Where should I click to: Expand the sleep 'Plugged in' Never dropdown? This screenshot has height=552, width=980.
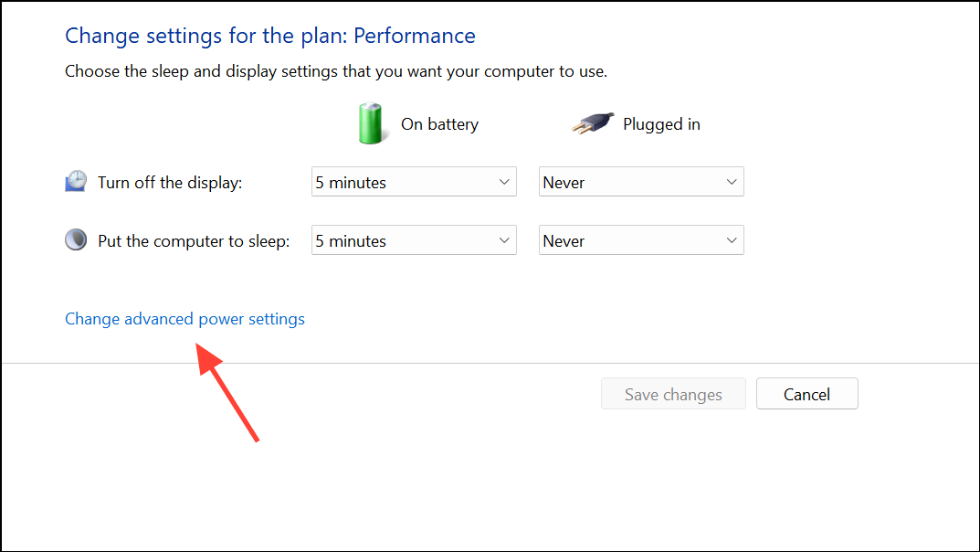pos(640,239)
